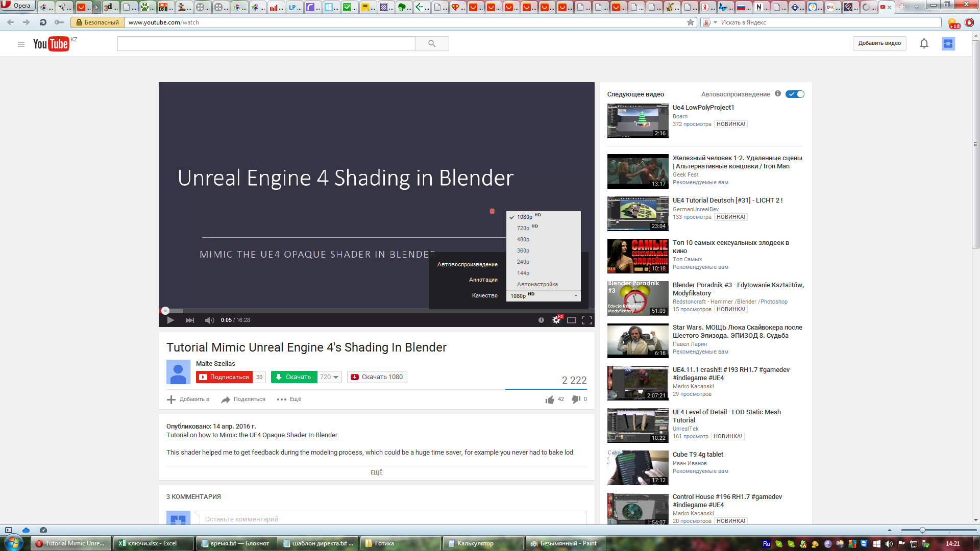Select the 720p quality option
This screenshot has width=980, height=551.
[x=523, y=228]
